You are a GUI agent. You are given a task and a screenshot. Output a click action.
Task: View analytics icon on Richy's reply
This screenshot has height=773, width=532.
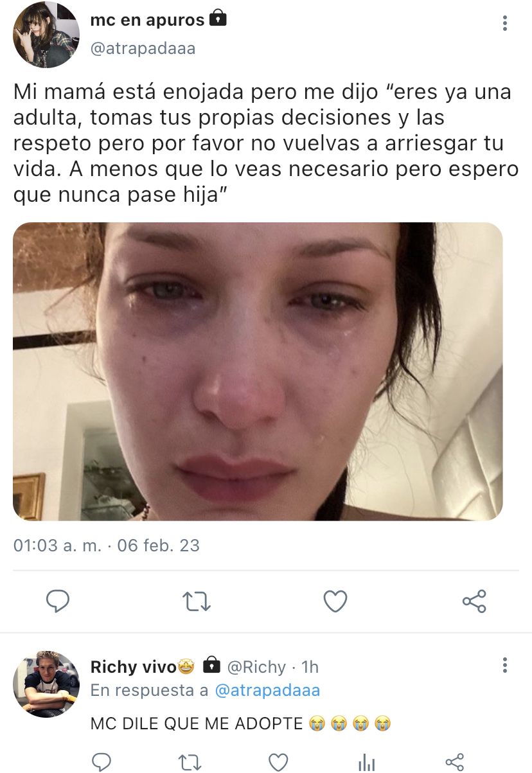[x=366, y=762]
